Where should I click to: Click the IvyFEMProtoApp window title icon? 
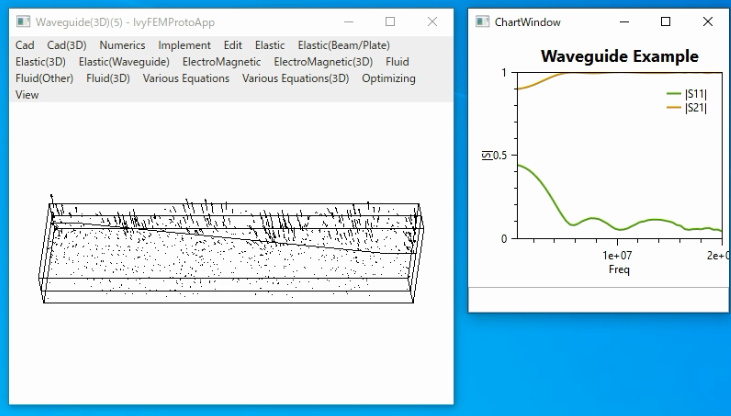coord(23,22)
